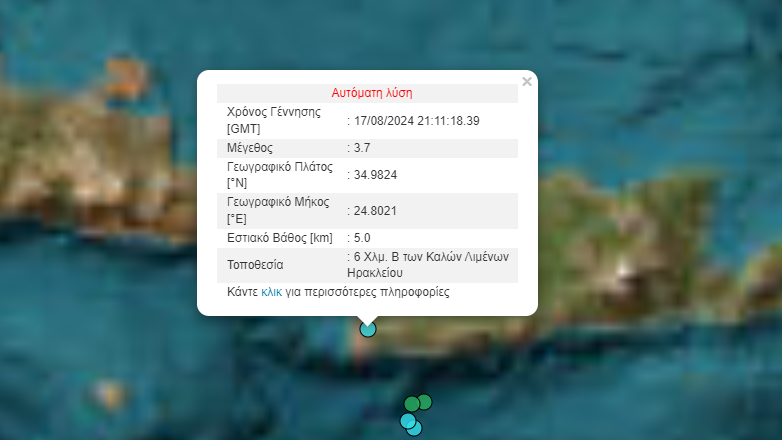Viewport: 782px width, 440px height.
Task: Select the lowest cyan earthquake marker
Action: pos(414,428)
